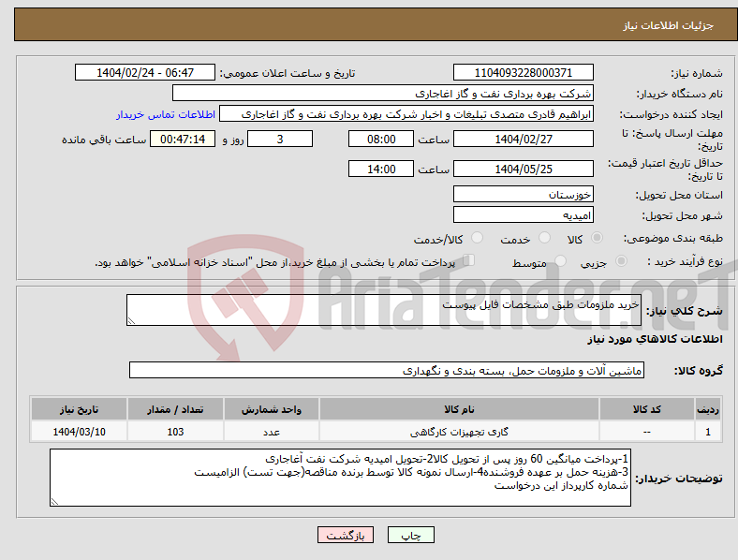Click the general need description textarea
This screenshot has height=560, width=738.
(x=384, y=310)
